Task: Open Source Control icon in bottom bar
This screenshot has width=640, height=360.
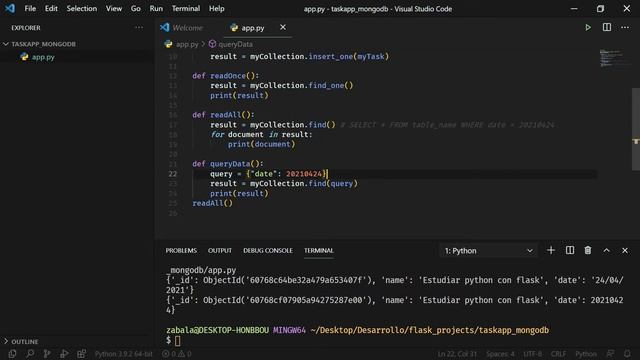Action: tap(47, 354)
